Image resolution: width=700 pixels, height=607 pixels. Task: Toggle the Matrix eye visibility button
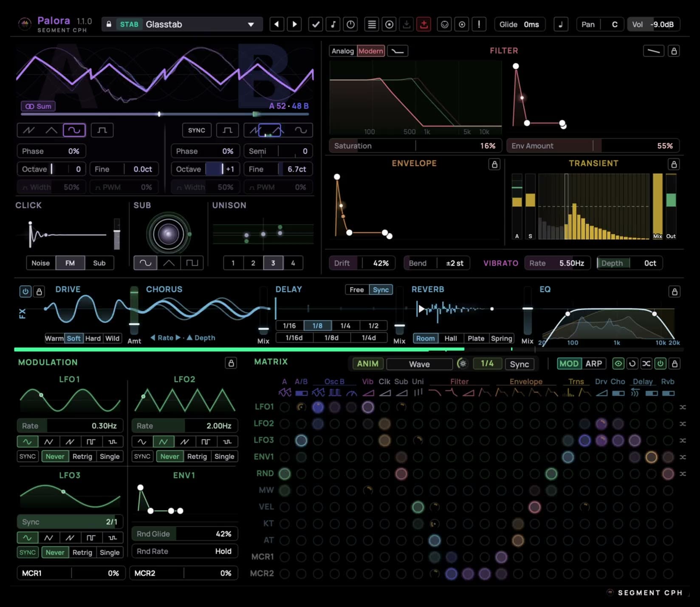pyautogui.click(x=618, y=363)
